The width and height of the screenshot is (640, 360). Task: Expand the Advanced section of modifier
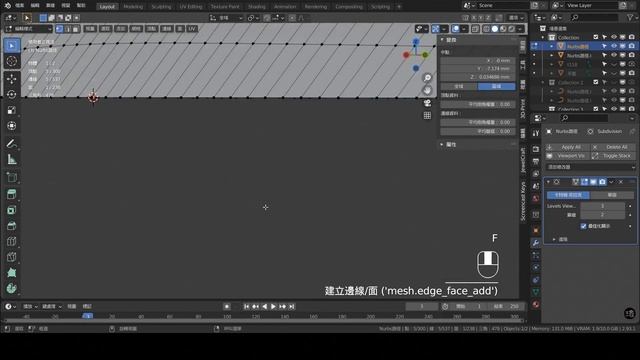click(x=554, y=240)
